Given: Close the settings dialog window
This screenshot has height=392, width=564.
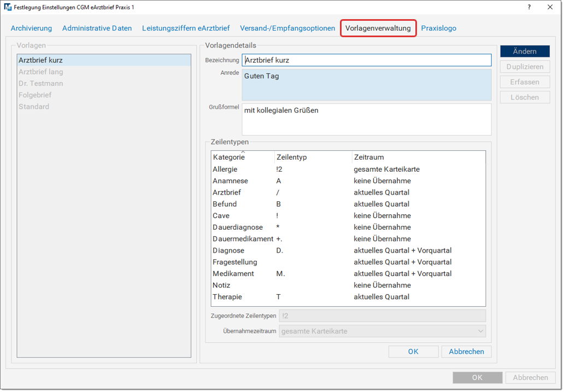Looking at the screenshot, I should (550, 7).
